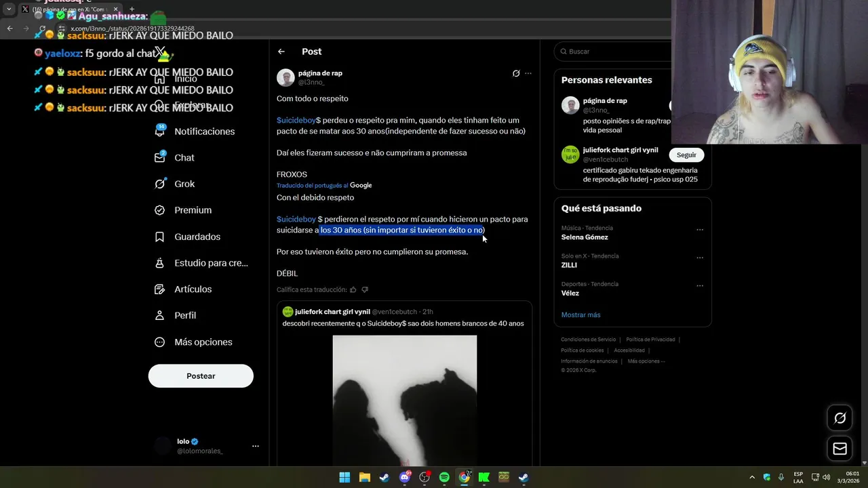Open floating Grok button at bottom right

(840, 418)
